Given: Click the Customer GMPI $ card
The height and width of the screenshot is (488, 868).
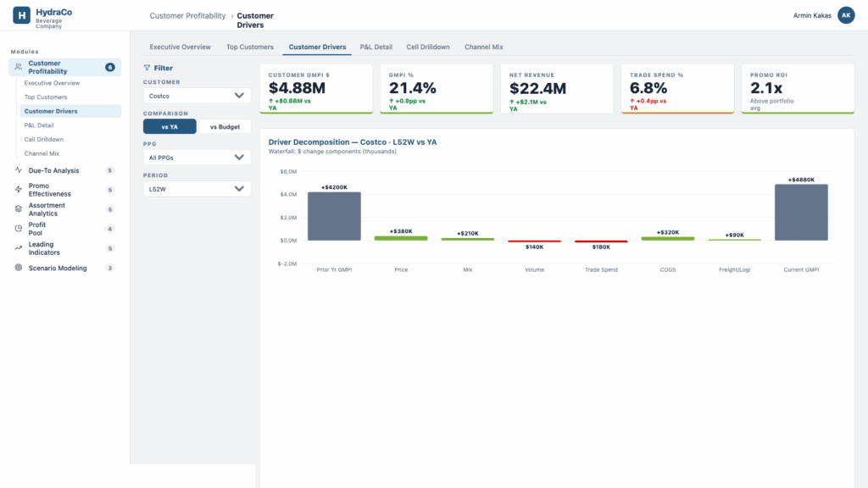Looking at the screenshot, I should [x=316, y=89].
